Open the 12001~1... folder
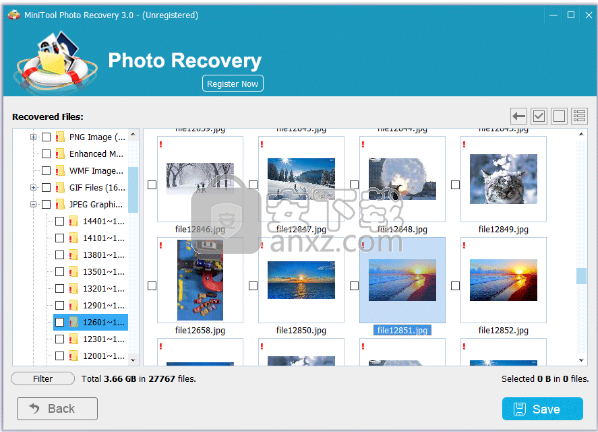The image size is (598, 432). point(104,356)
